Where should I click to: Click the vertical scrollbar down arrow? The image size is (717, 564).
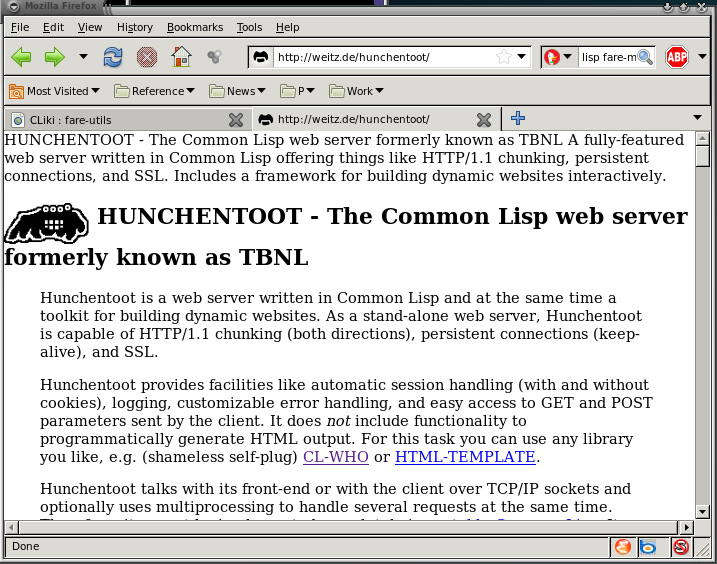(702, 511)
